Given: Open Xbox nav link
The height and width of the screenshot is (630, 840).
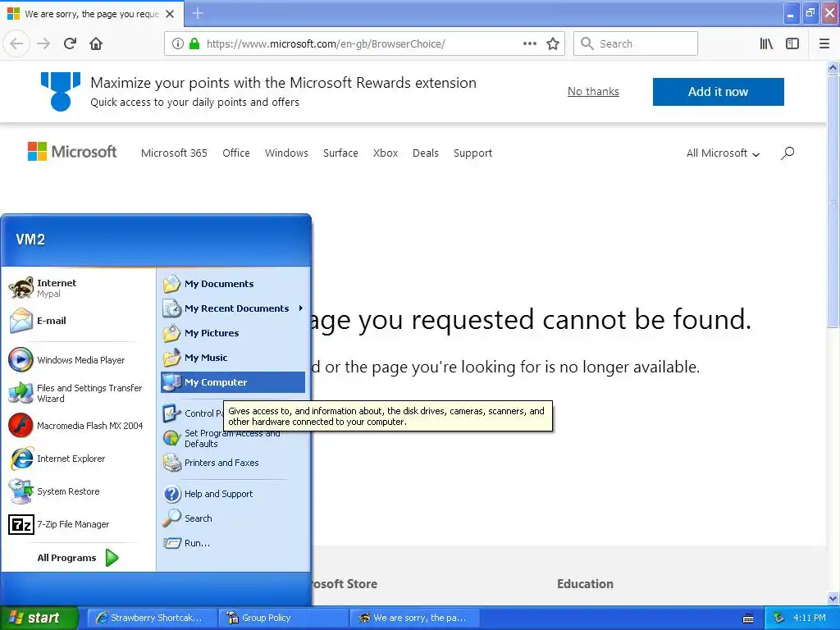Looking at the screenshot, I should point(386,153).
